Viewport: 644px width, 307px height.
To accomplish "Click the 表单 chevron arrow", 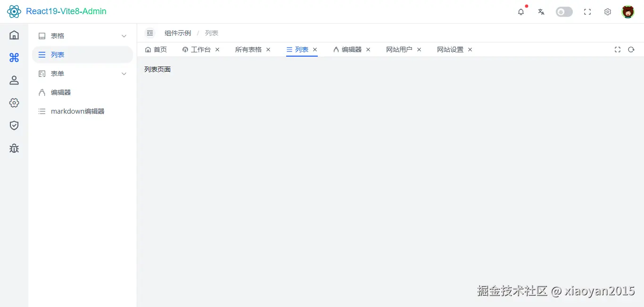I will click(x=124, y=74).
